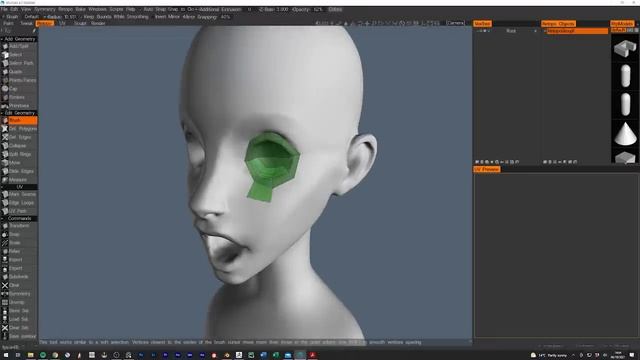This screenshot has height=360, width=640.
Task: Switch to the Render room tab
Action: (98, 24)
